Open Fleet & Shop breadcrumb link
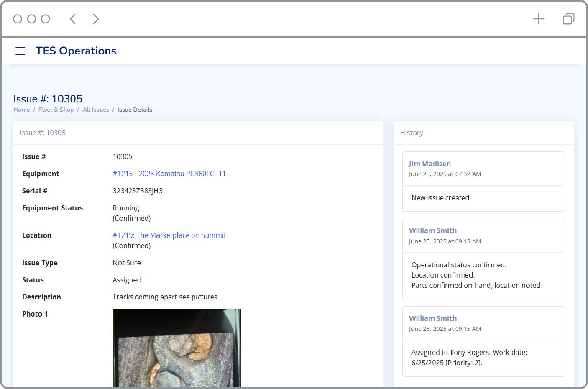The image size is (588, 389). point(56,110)
